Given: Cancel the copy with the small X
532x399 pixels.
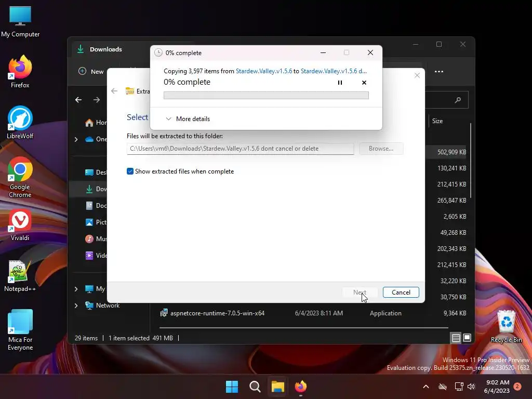Looking at the screenshot, I should coord(364,83).
